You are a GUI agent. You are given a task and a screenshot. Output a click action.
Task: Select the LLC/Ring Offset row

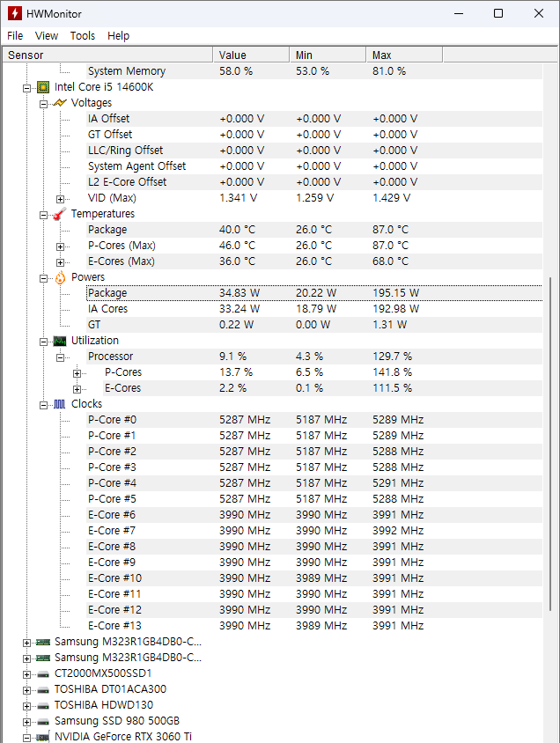[314, 151]
